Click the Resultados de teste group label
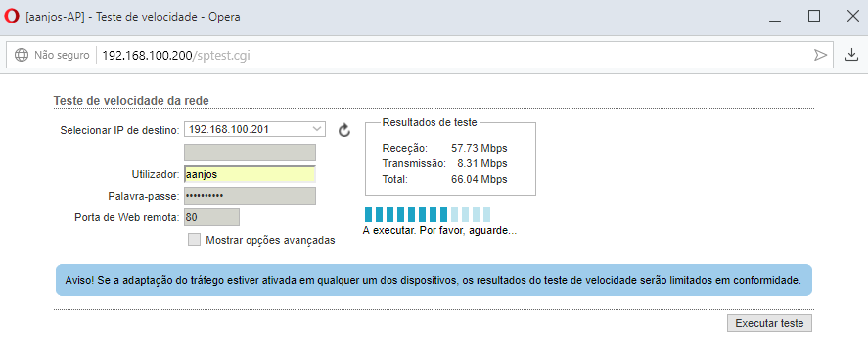This screenshot has width=868, height=364. tap(430, 122)
